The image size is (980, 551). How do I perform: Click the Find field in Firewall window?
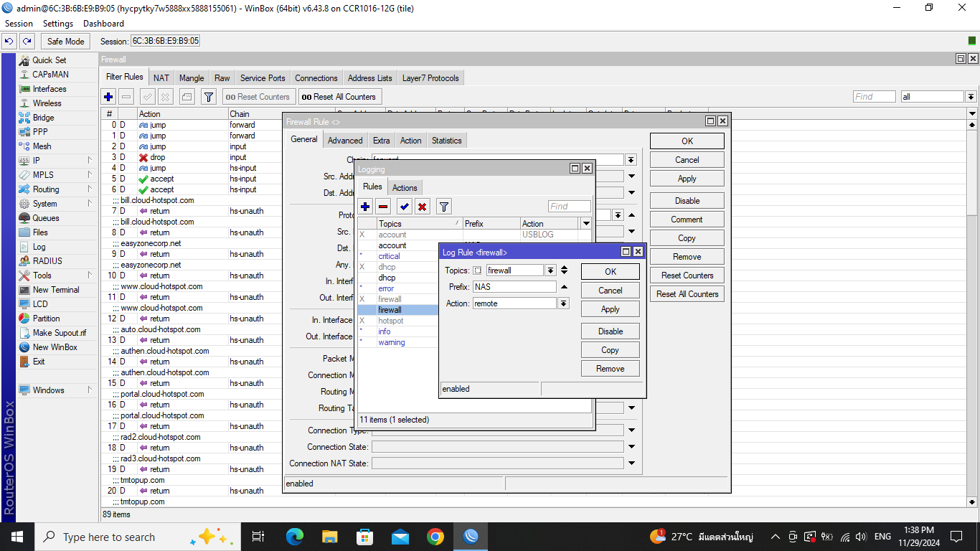click(875, 97)
